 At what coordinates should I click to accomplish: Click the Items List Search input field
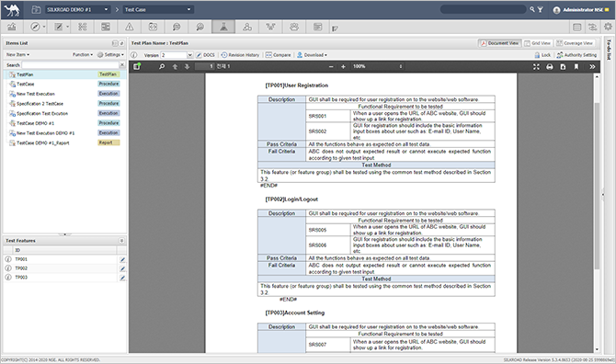tap(70, 64)
